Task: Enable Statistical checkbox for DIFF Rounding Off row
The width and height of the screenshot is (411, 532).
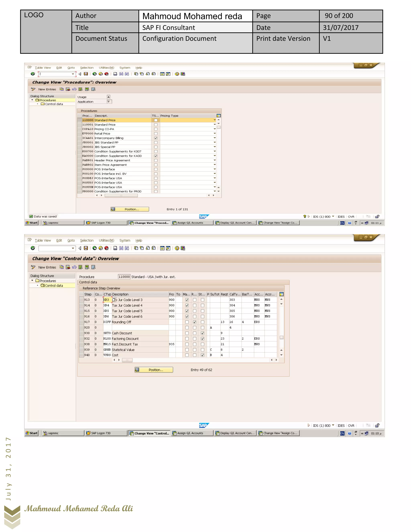Action: [202, 322]
